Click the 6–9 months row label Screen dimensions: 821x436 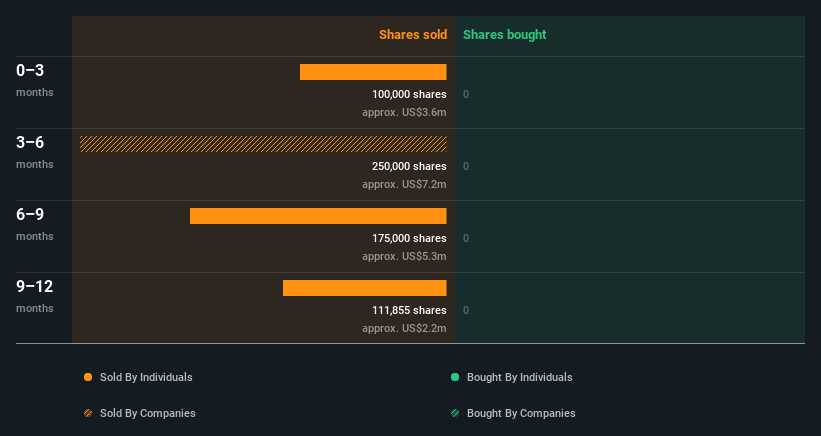[x=35, y=224]
